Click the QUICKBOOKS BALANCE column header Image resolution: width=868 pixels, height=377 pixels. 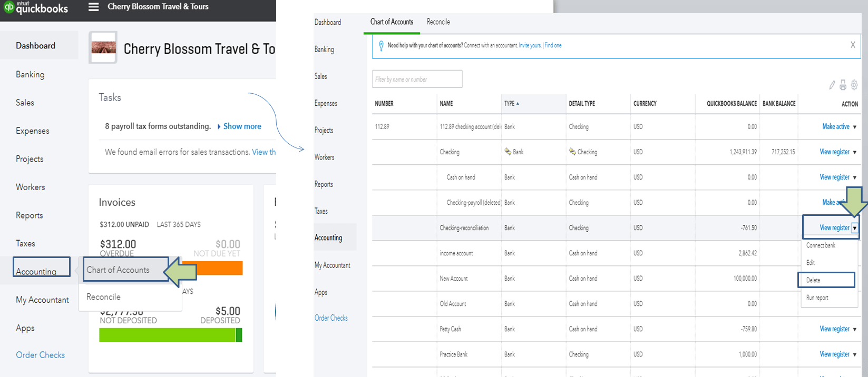(x=732, y=104)
